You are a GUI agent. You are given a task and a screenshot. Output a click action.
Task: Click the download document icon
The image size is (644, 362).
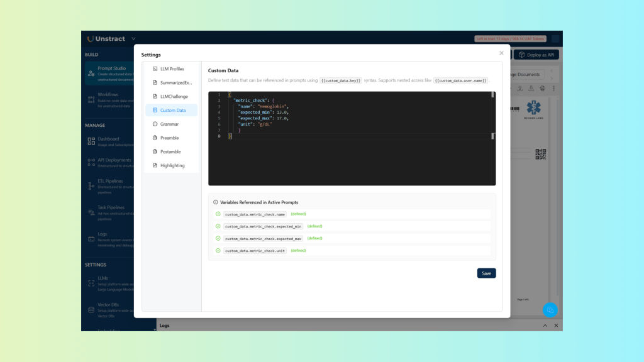(530, 88)
